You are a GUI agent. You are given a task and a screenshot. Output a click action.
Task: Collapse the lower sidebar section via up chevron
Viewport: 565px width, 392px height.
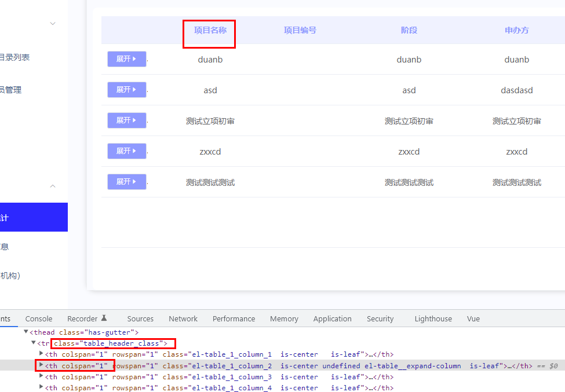click(53, 186)
